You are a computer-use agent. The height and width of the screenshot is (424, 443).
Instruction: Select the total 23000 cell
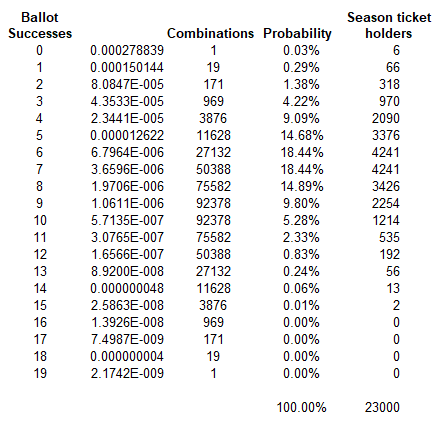[x=382, y=407]
